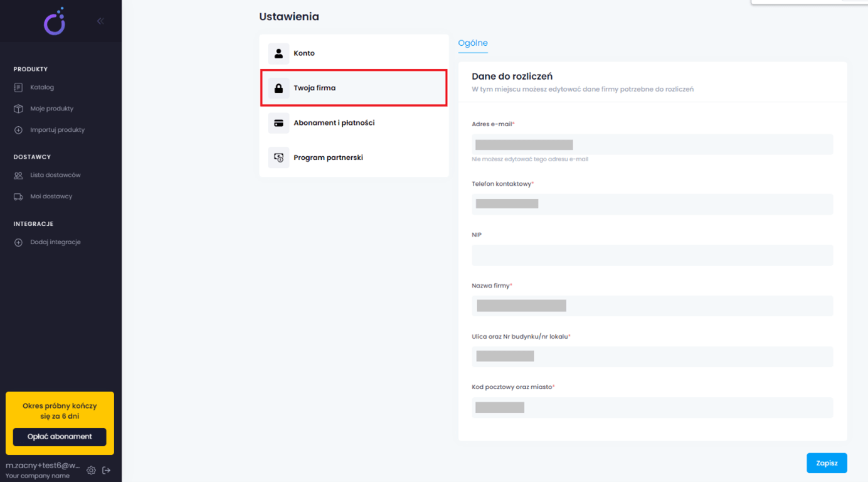Click the Katalog list icon

[18, 87]
